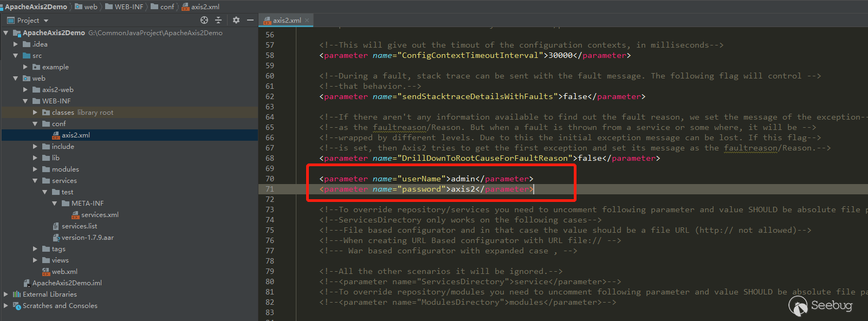
Task: Select web.xml in project tree
Action: click(x=64, y=272)
